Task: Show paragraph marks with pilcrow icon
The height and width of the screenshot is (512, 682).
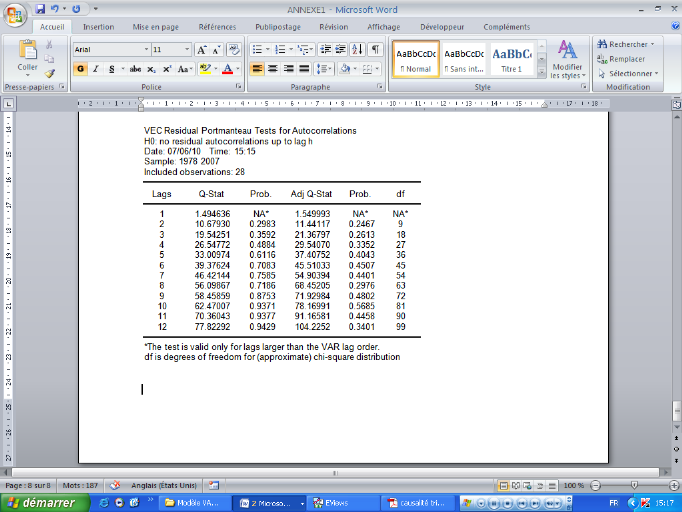Action: tap(375, 49)
